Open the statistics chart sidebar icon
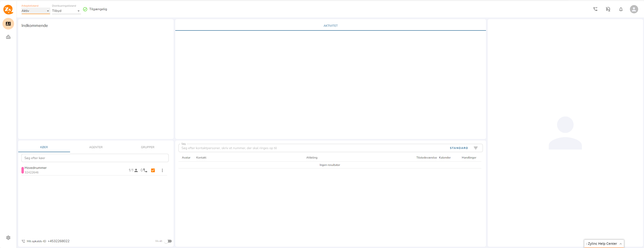This screenshot has height=248, width=644. [8, 37]
